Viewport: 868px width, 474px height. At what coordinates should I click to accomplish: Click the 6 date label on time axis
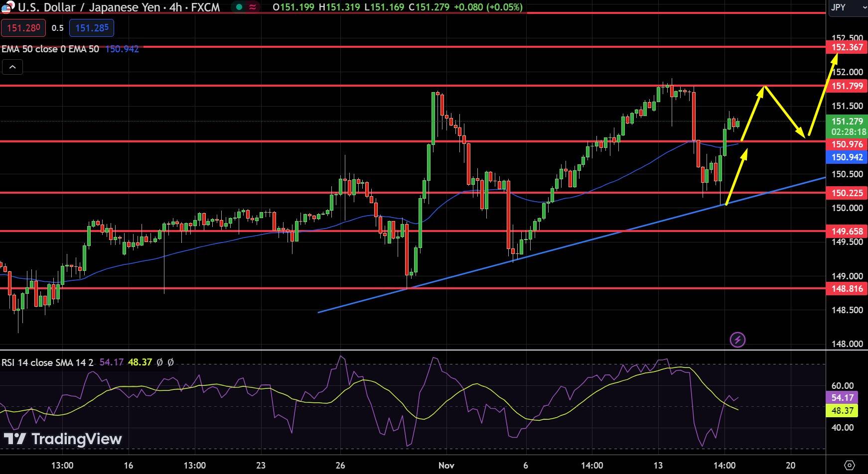tap(526, 466)
